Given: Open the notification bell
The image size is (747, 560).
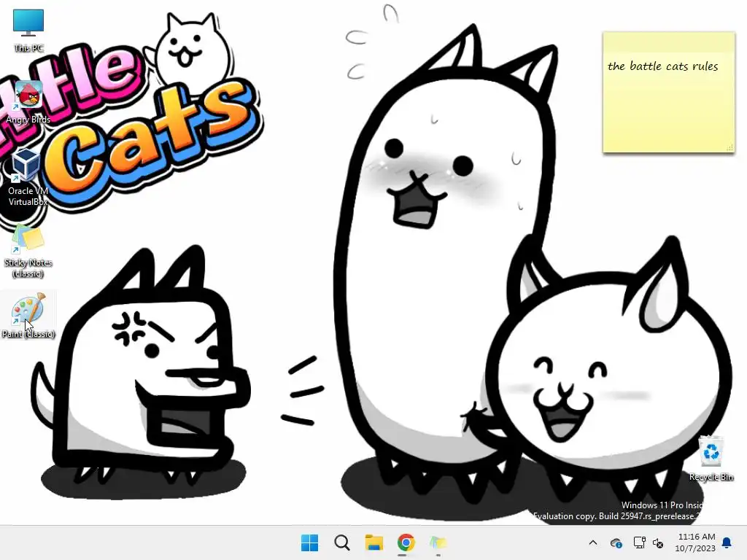Looking at the screenshot, I should [x=727, y=542].
